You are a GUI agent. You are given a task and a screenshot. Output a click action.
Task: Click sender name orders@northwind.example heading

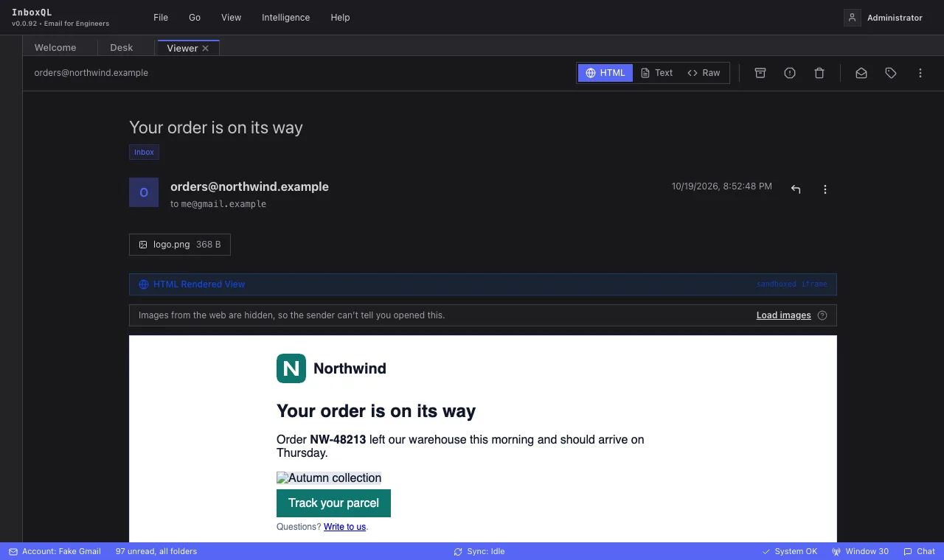249,186
